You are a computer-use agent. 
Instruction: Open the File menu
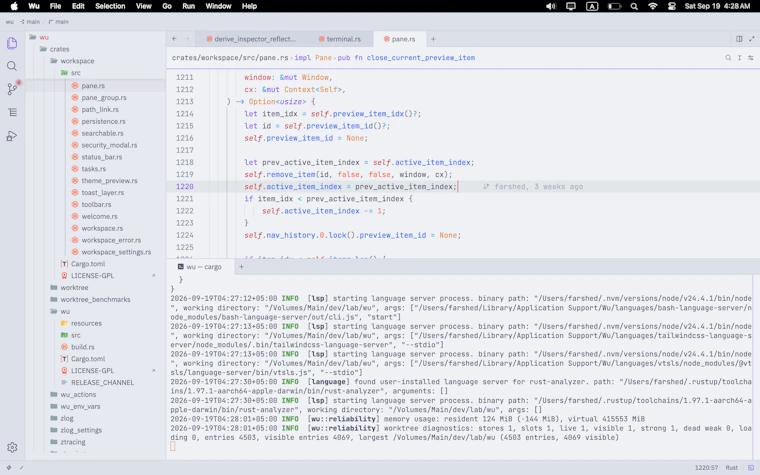[x=55, y=6]
